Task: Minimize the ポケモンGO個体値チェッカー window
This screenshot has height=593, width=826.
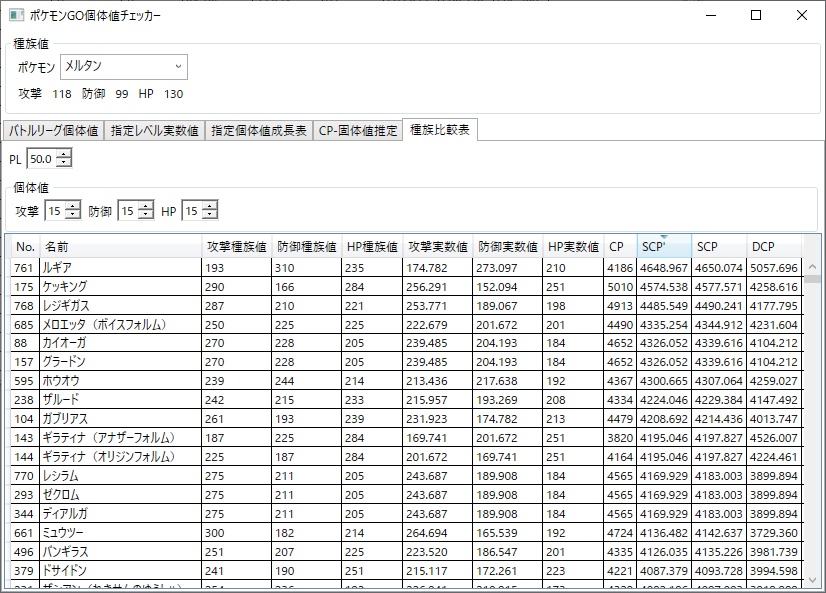Action: [711, 15]
